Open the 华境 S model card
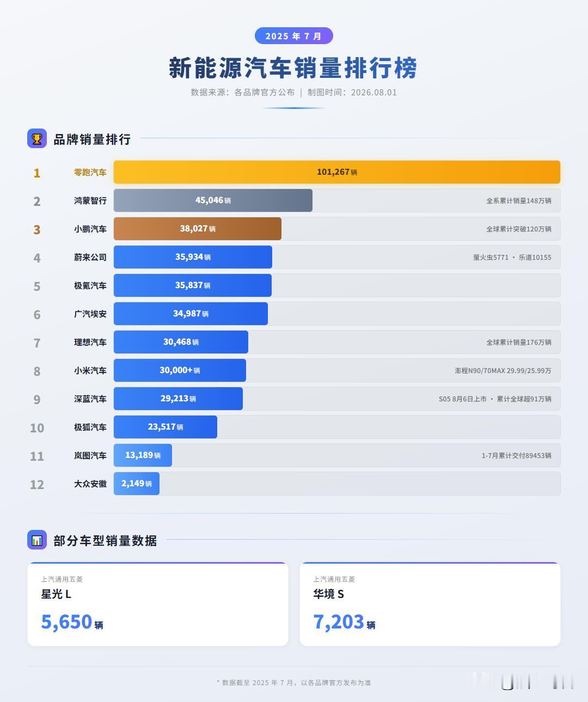The image size is (588, 702). pyautogui.click(x=430, y=604)
